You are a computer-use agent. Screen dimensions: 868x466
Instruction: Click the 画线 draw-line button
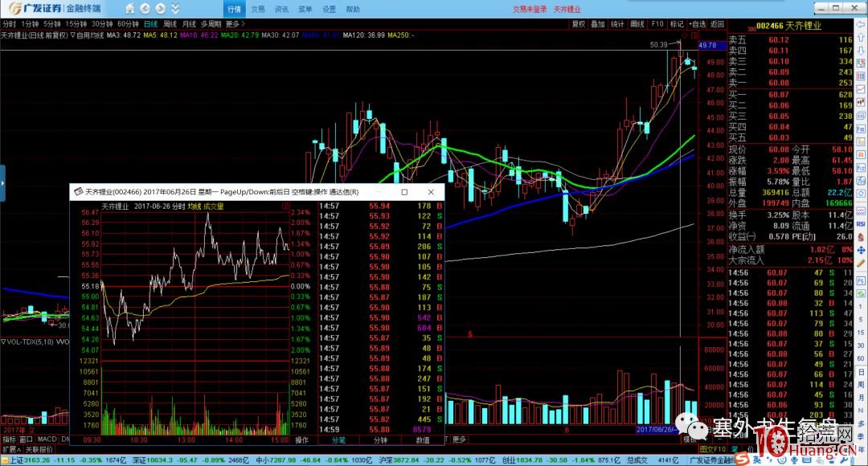(637, 24)
